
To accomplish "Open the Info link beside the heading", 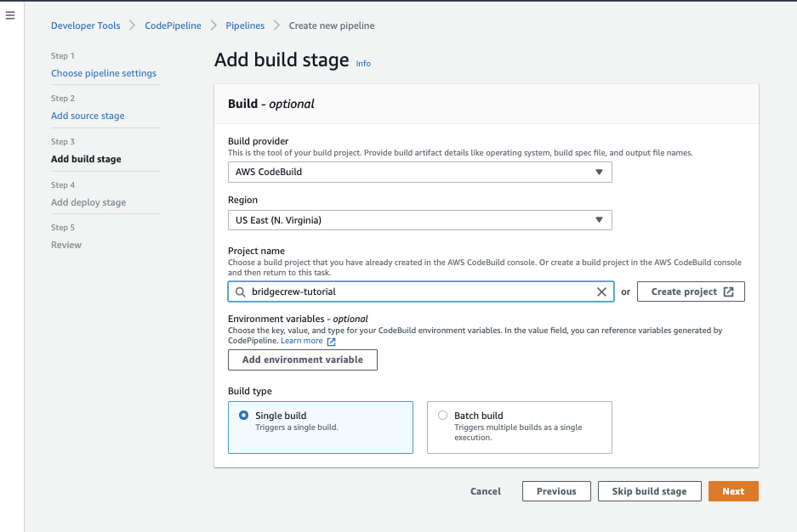I will 363,64.
